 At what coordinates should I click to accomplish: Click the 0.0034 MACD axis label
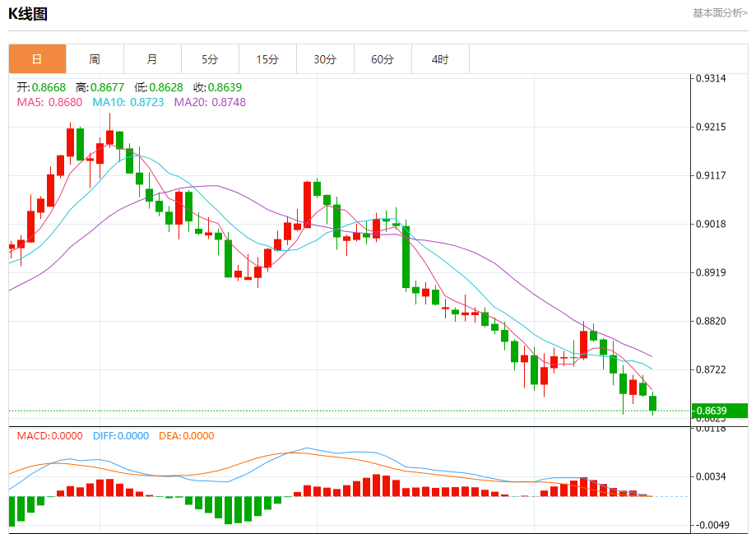(x=711, y=476)
